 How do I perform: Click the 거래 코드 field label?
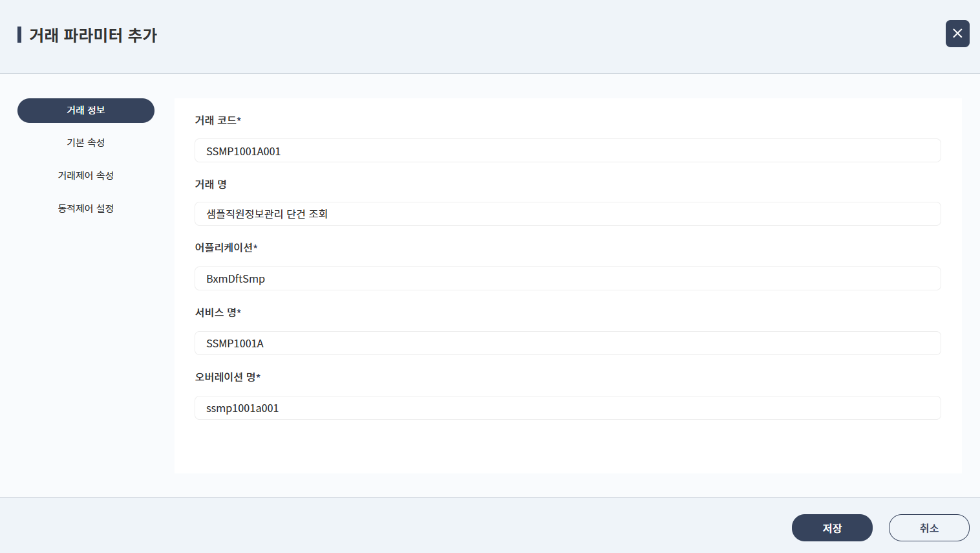coord(215,120)
